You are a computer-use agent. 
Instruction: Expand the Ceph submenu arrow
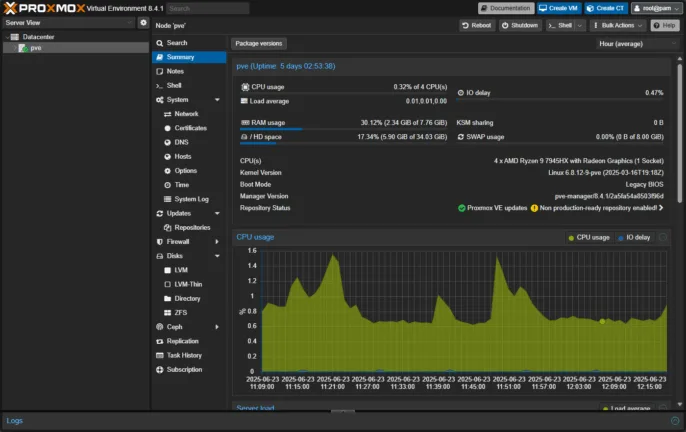tap(217, 327)
